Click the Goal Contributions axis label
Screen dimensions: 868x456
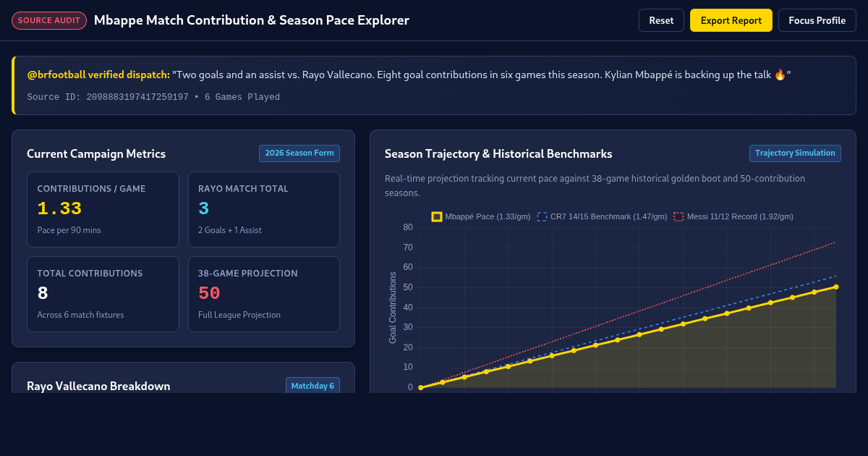click(393, 308)
